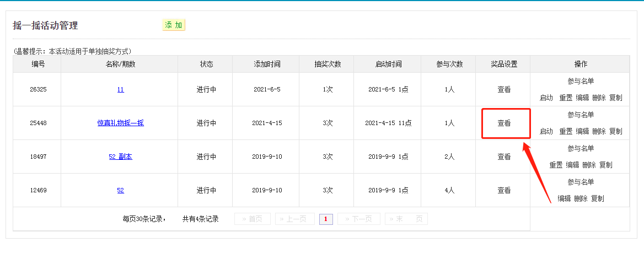
Task: Go to the next page with 下一页
Action: click(x=358, y=219)
